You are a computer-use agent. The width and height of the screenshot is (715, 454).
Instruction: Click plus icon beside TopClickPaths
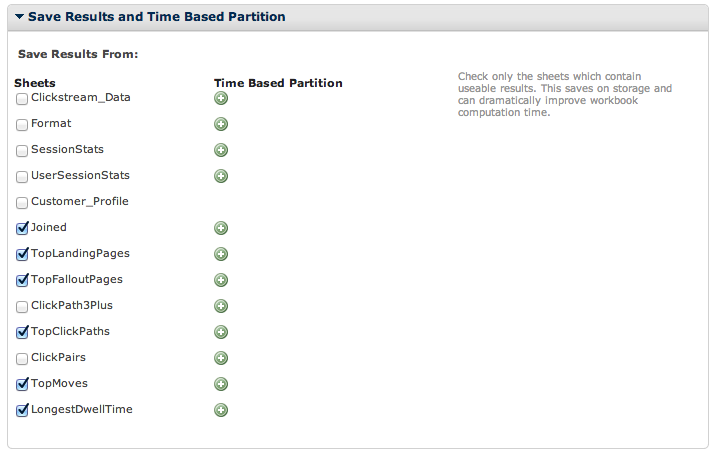pyautogui.click(x=221, y=332)
